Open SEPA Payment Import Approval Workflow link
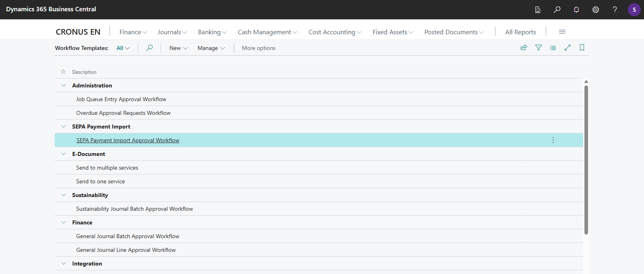Viewport: 644px width, 274px height. point(128,140)
